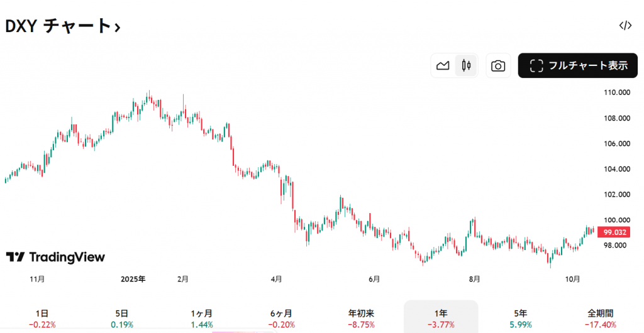The image size is (644, 333).
Task: Switch to area chart style icon
Action: [443, 65]
